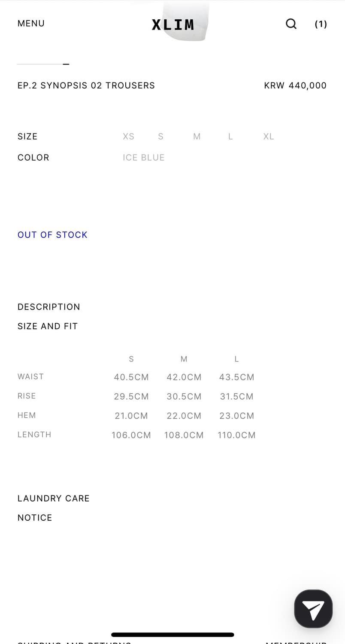The image size is (345, 644).
Task: Expand the LAUNDRY CARE section
Action: tap(53, 498)
